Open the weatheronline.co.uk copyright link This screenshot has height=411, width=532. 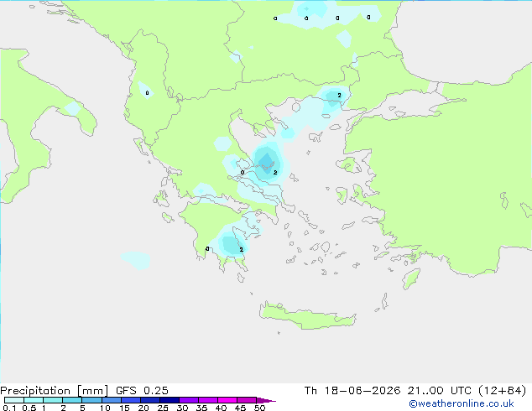(461, 403)
